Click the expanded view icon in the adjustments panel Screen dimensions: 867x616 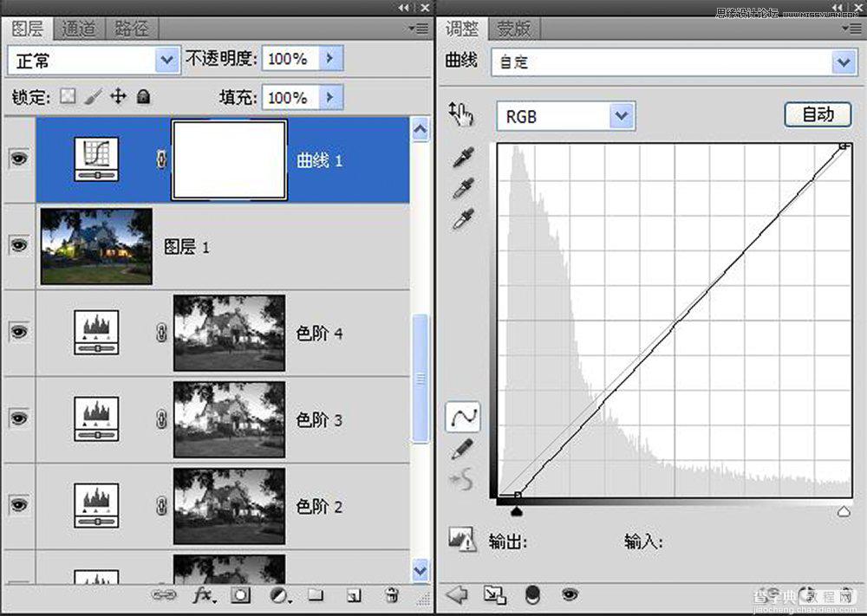[x=494, y=595]
